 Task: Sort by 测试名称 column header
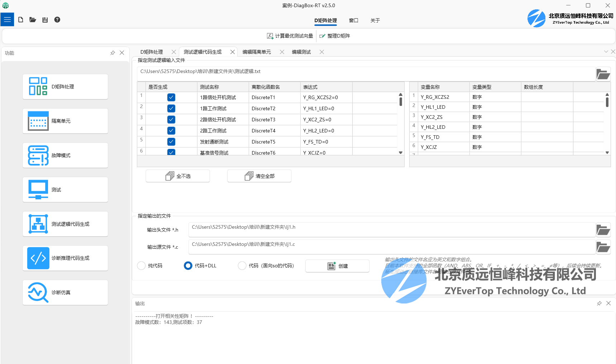tap(223, 87)
